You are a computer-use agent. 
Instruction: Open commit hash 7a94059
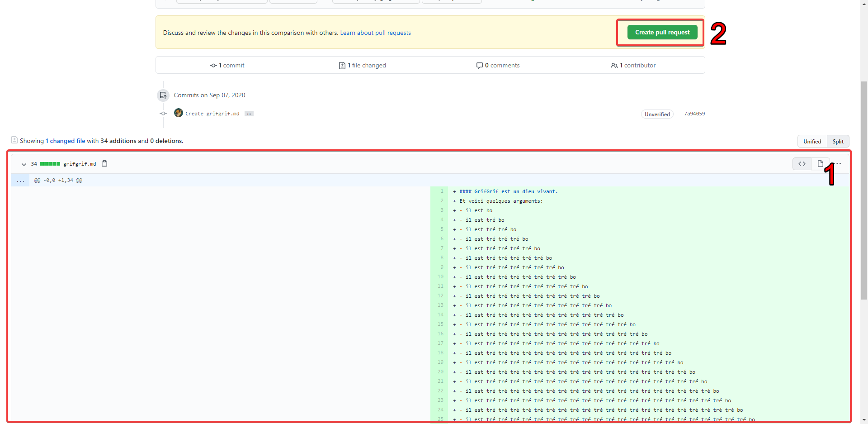tap(694, 114)
